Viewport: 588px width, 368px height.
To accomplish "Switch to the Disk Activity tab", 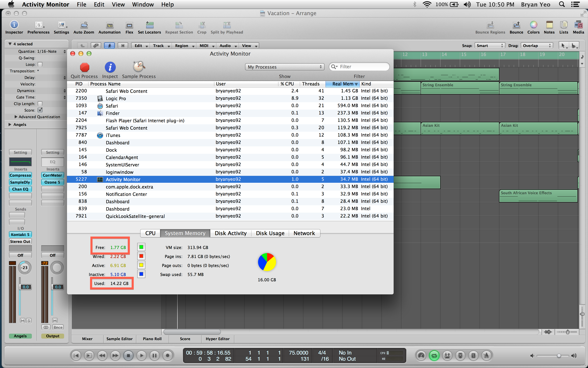I will pos(231,233).
